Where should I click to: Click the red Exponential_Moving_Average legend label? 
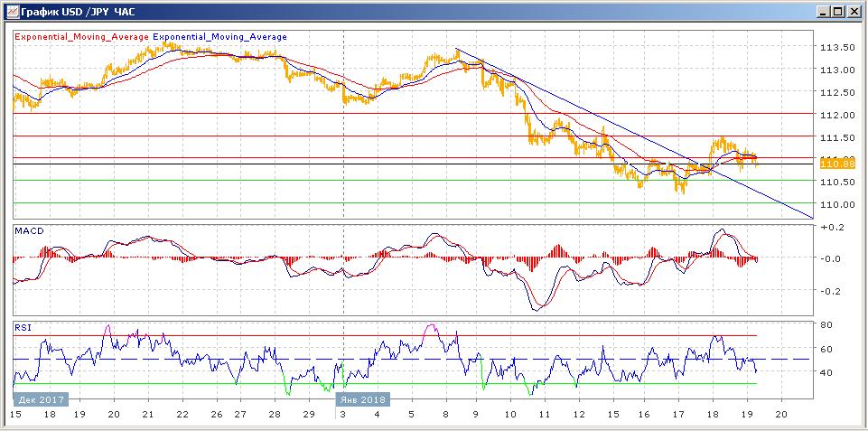click(x=81, y=37)
